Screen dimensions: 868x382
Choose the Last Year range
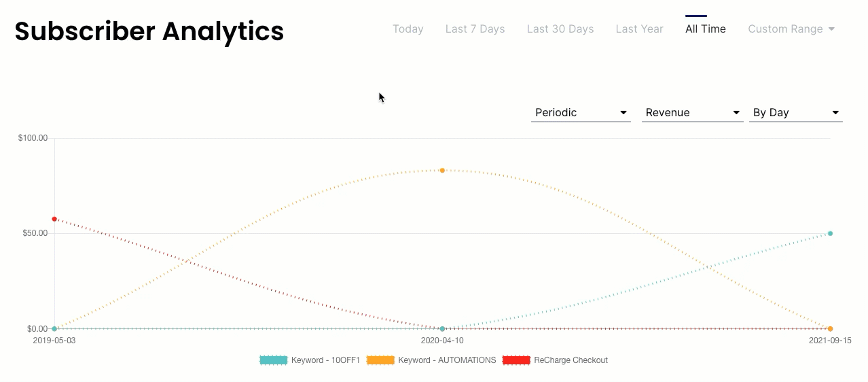639,29
